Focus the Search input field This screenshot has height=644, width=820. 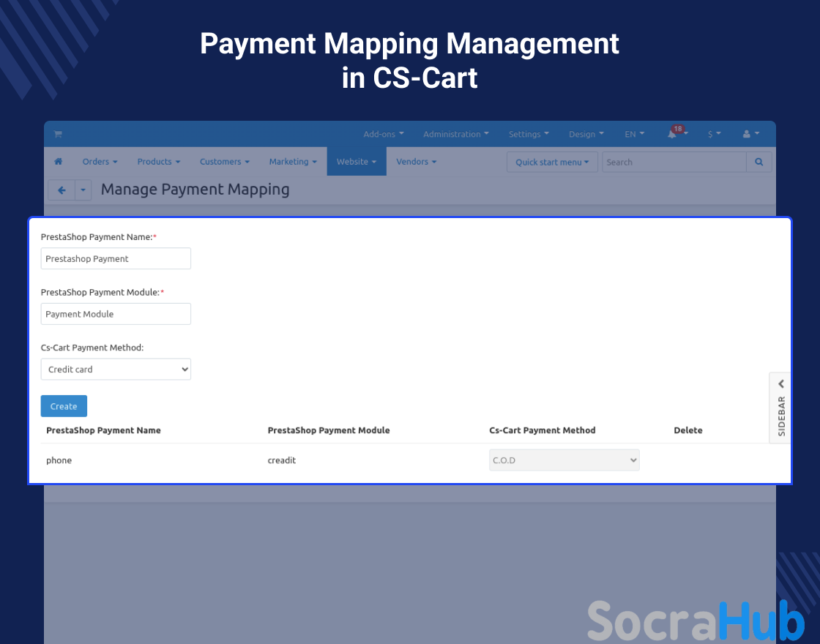tap(674, 162)
